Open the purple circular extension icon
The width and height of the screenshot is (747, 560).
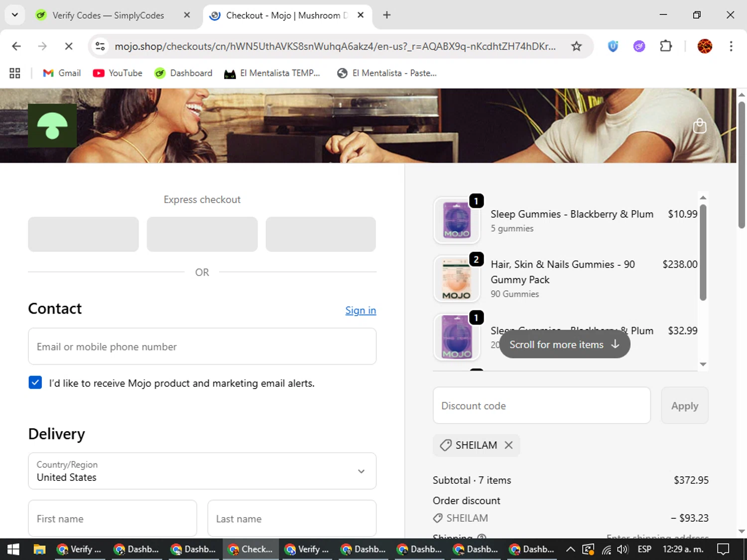pyautogui.click(x=639, y=46)
